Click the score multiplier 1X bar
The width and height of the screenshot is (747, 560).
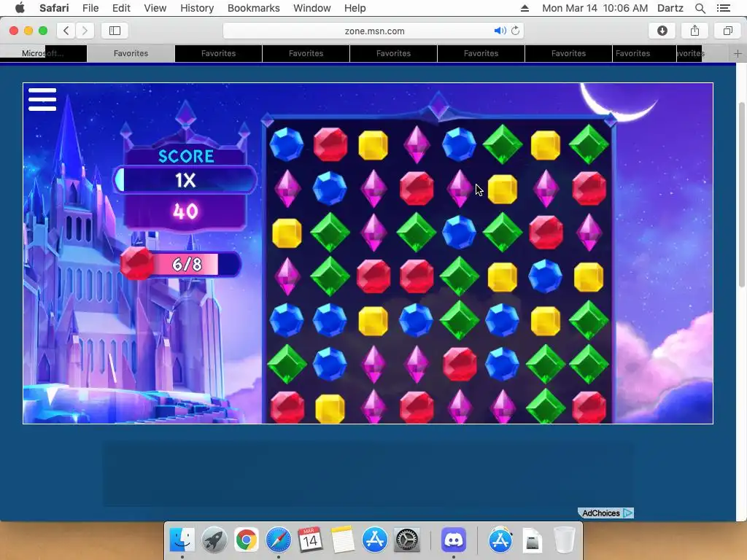185,180
